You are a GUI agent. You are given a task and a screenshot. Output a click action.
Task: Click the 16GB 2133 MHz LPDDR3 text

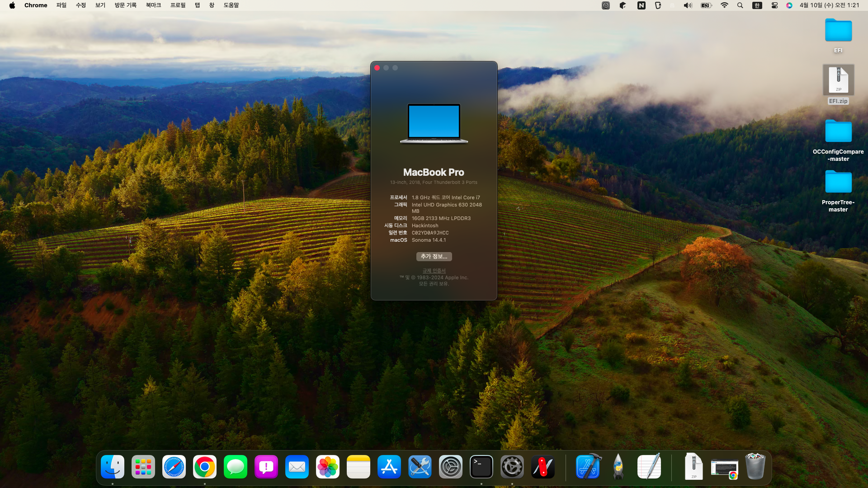441,219
